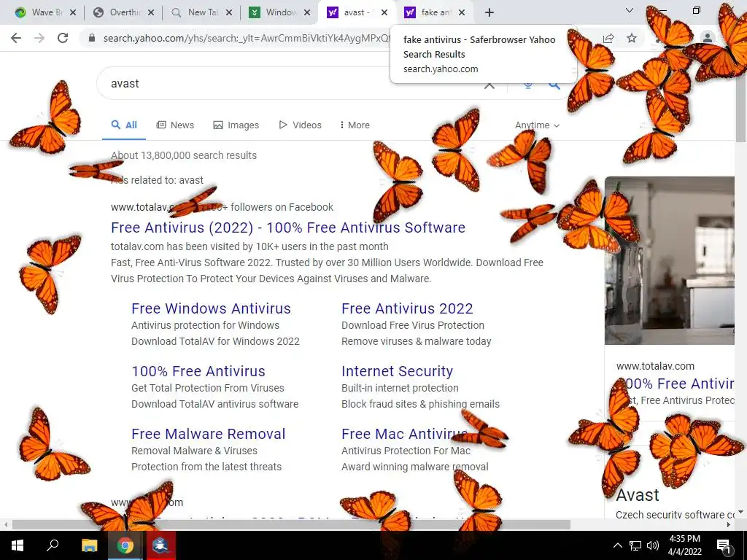Show hidden system tray icons
747x560 pixels.
[x=617, y=545]
